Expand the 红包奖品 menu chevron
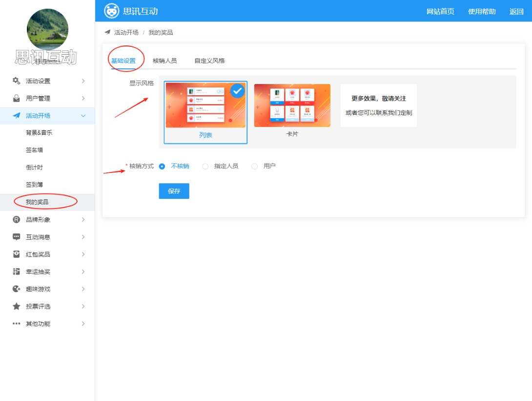 [83, 254]
